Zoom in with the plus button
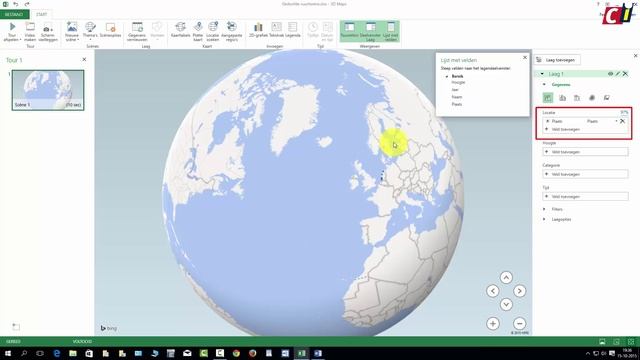640x360 pixels. (493, 324)
